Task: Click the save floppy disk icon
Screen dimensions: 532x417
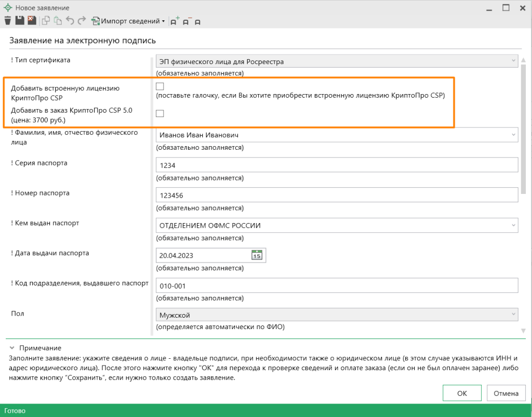Action: [x=20, y=21]
